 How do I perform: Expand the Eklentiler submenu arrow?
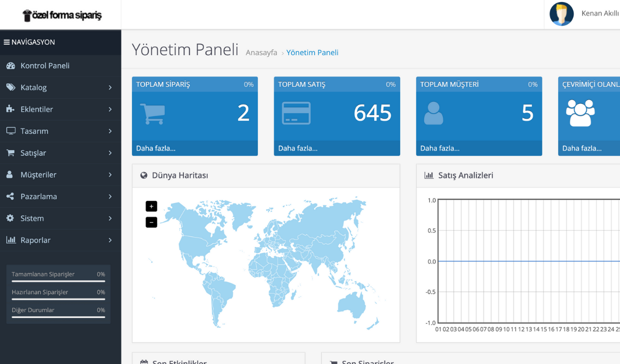[x=110, y=109]
